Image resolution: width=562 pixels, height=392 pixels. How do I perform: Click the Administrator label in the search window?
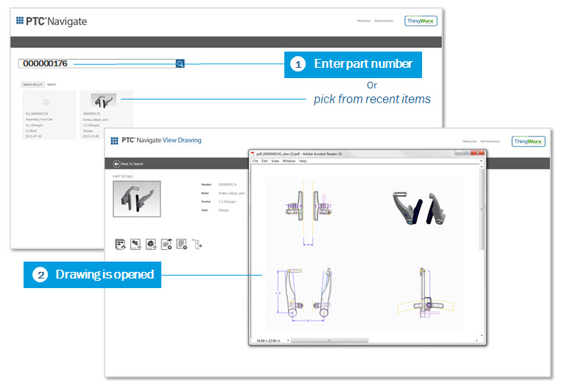(x=384, y=21)
